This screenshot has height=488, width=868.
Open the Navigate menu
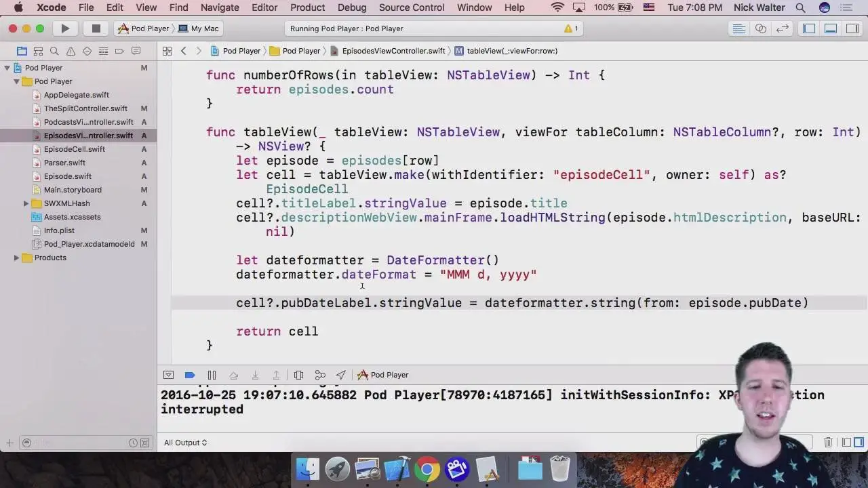[x=220, y=7]
